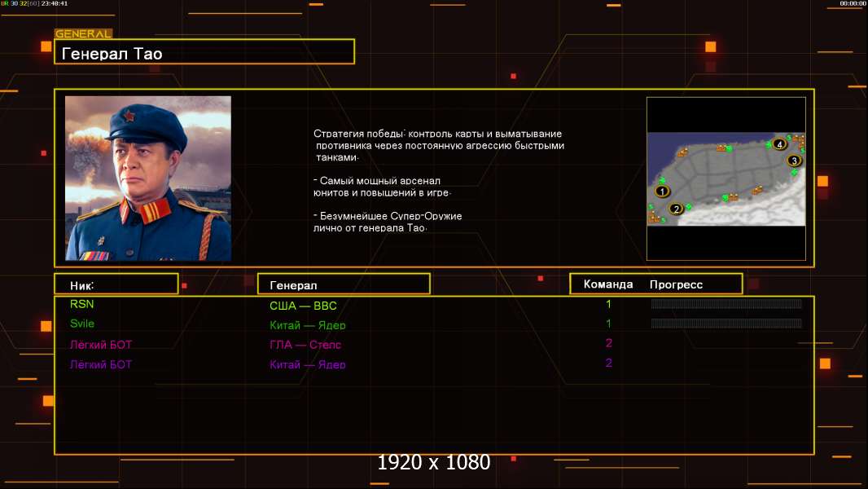This screenshot has width=868, height=489.
Task: Click the purple Китай — Ядер general entry
Action: point(307,364)
